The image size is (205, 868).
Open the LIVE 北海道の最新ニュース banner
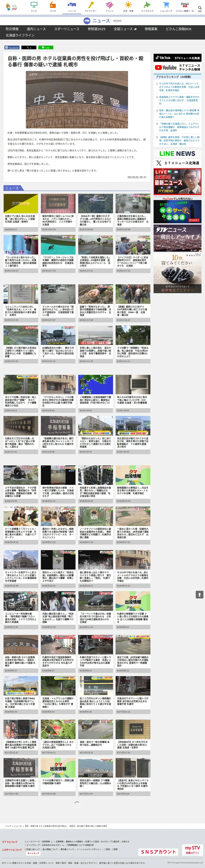pyautogui.click(x=177, y=182)
